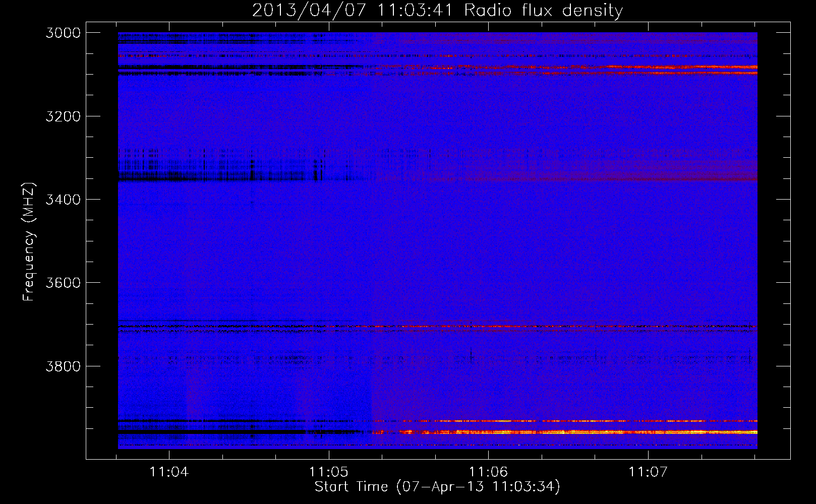
Task: Click the 3600 frequency tick label
Action: click(x=63, y=283)
